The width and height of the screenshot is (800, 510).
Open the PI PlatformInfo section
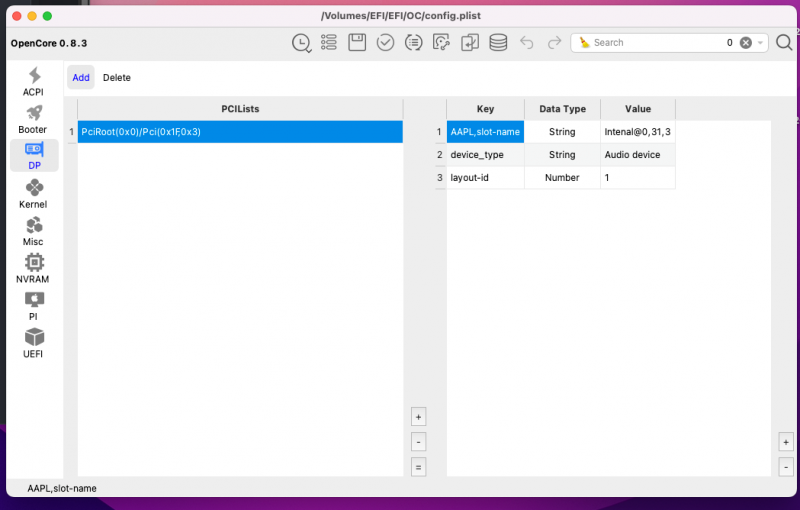(x=34, y=306)
